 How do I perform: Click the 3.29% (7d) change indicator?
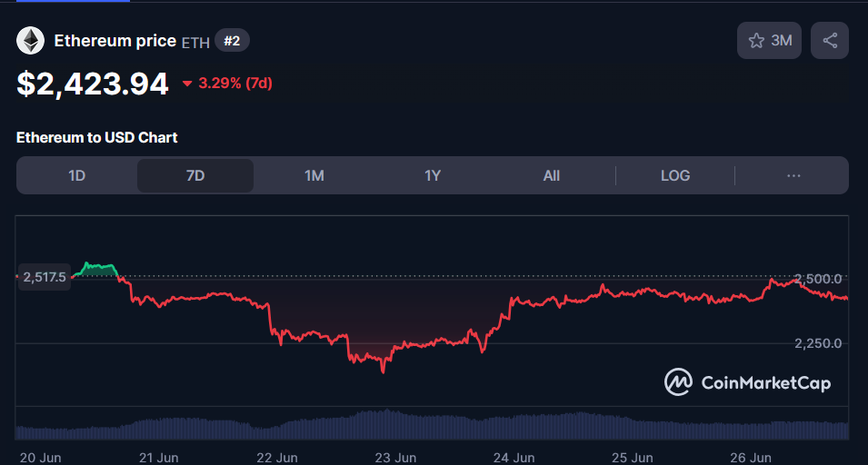[x=227, y=83]
